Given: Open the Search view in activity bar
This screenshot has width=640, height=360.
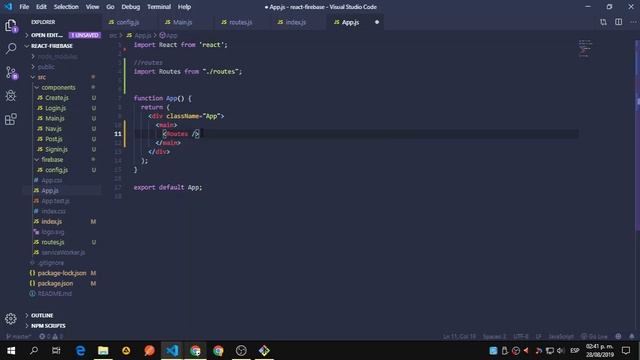Looking at the screenshot, I should (x=11, y=49).
